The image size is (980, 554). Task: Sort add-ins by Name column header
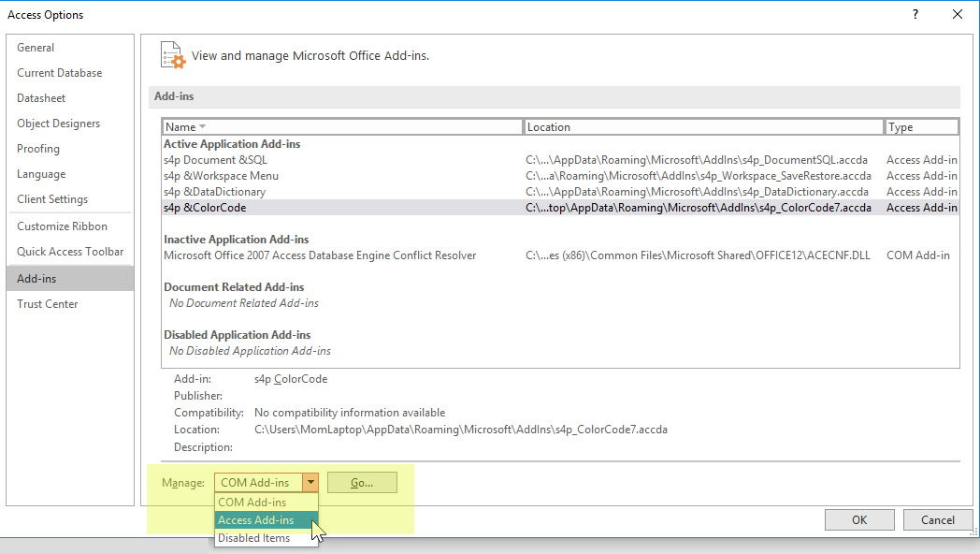(342, 127)
